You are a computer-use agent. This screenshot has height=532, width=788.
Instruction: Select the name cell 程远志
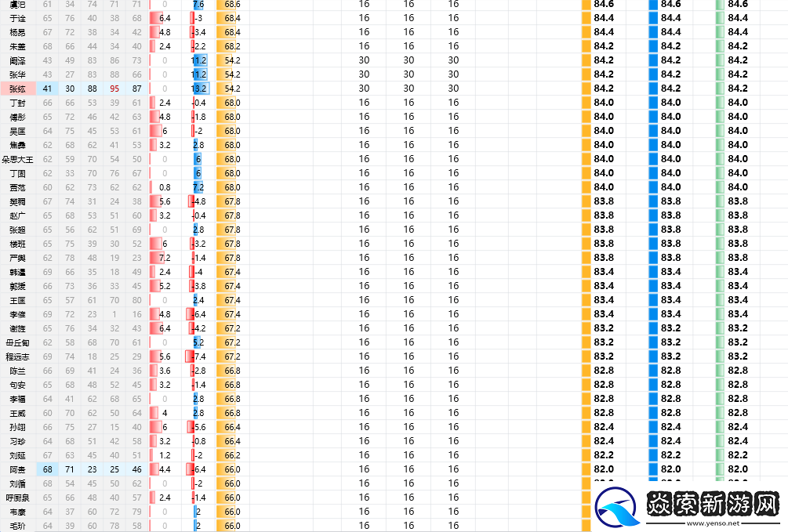(x=17, y=356)
